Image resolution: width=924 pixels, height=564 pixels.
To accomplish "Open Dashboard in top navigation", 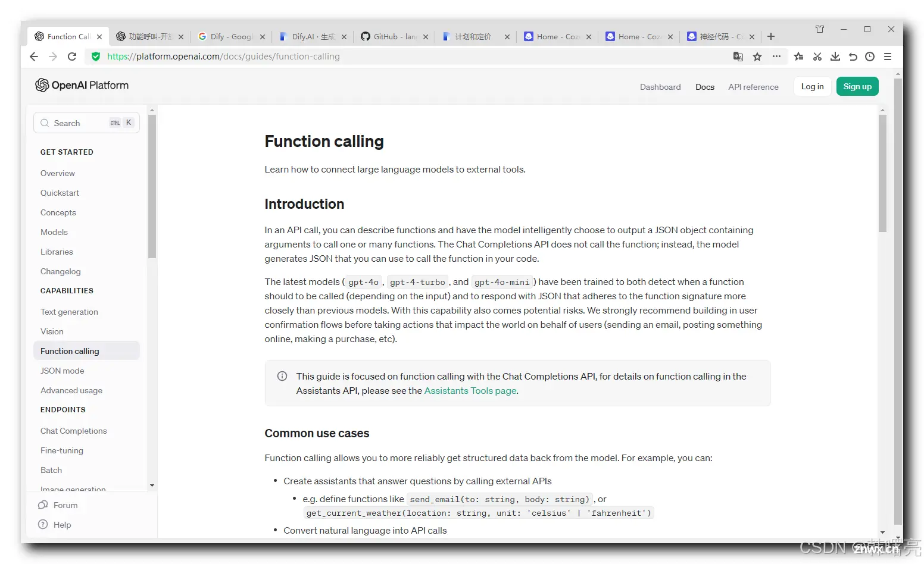I will click(x=660, y=87).
